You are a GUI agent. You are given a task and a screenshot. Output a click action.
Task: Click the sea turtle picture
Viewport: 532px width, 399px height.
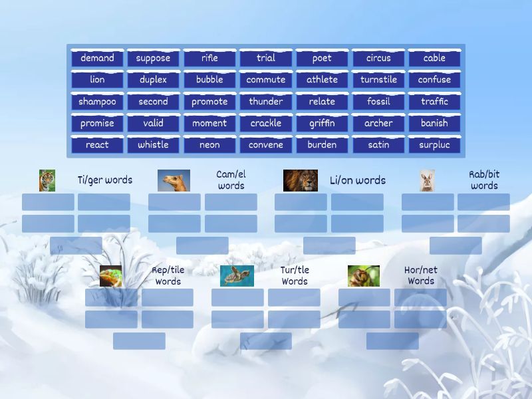(237, 276)
